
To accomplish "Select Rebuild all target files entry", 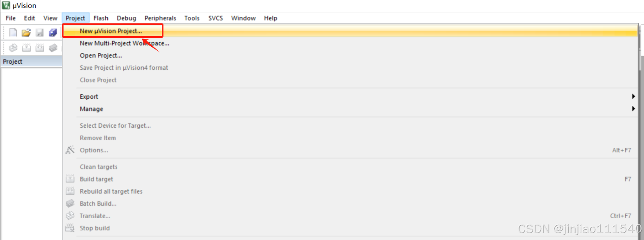I will click(350, 191).
